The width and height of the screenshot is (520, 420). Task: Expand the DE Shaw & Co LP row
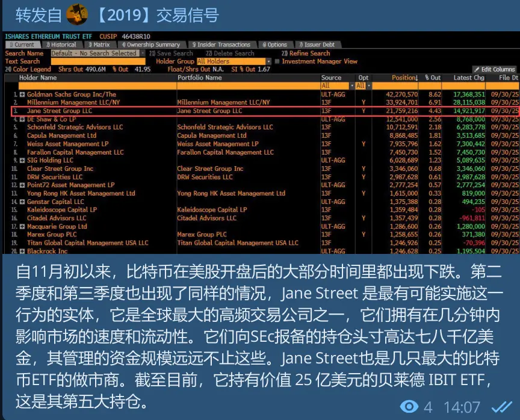tap(22, 119)
